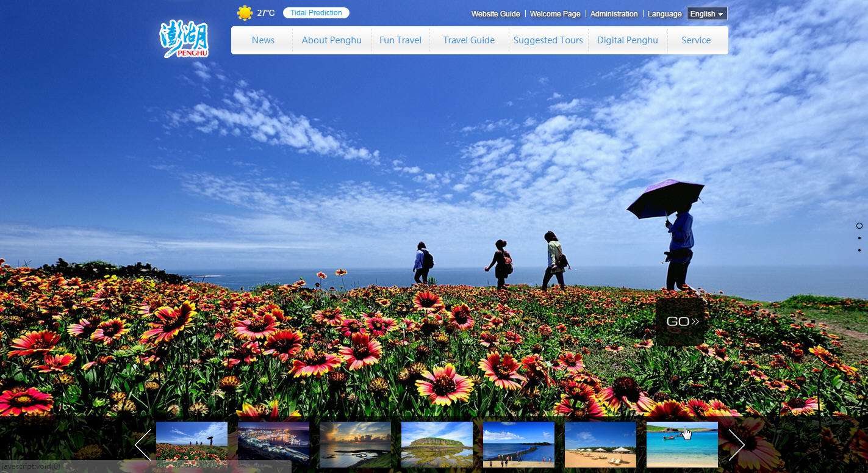Click the next thumbnails right arrow

tap(736, 444)
